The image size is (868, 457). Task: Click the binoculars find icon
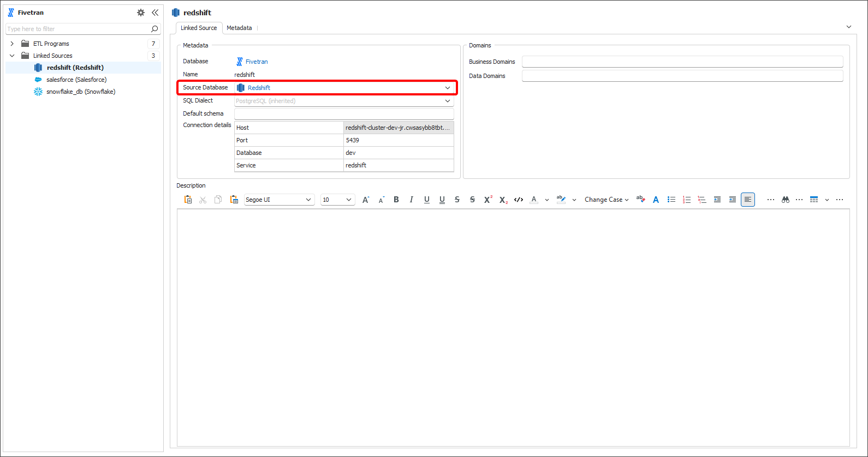[786, 200]
